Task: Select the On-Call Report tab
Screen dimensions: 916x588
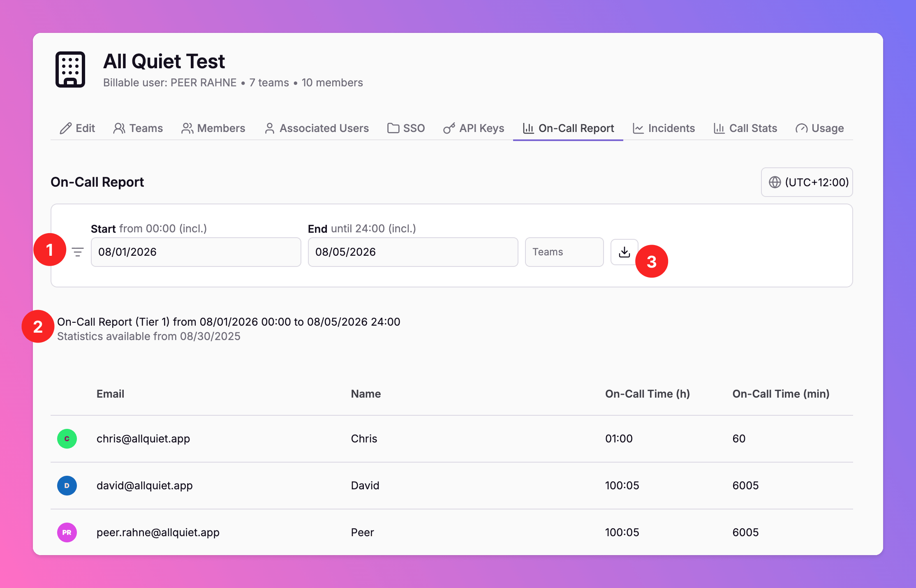Action: pyautogui.click(x=568, y=128)
